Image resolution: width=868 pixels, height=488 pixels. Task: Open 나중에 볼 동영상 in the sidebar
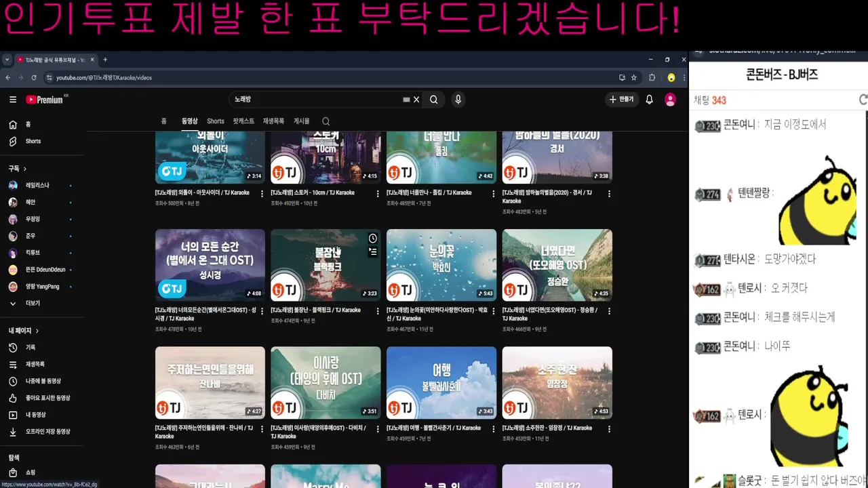[x=41, y=381]
